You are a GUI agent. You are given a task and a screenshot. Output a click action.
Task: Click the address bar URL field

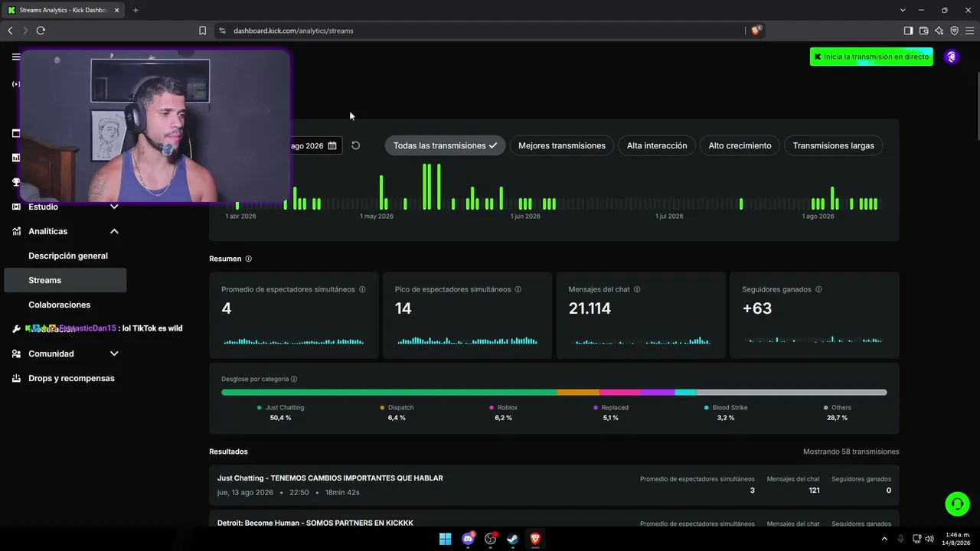pos(482,31)
